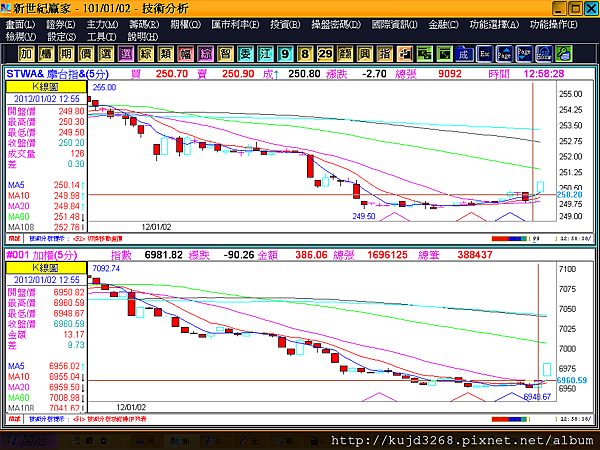Click the green key icon
The image size is (600, 450).
(x=564, y=54)
